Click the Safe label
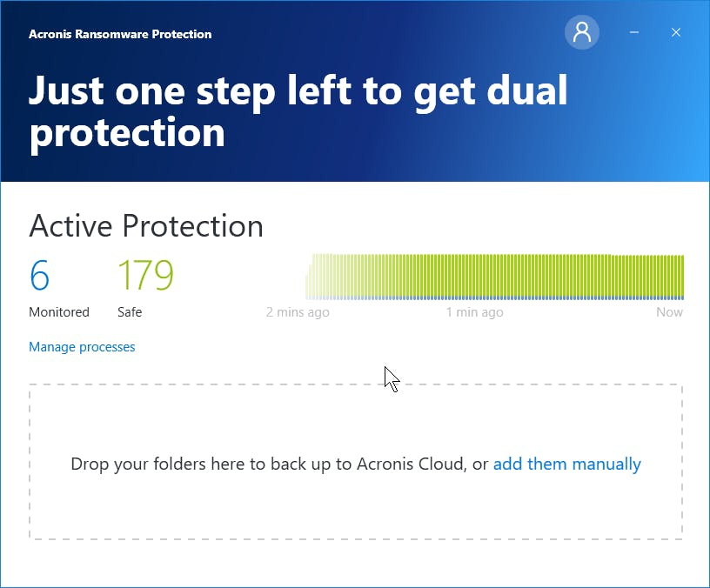Image resolution: width=710 pixels, height=588 pixels. click(x=130, y=311)
